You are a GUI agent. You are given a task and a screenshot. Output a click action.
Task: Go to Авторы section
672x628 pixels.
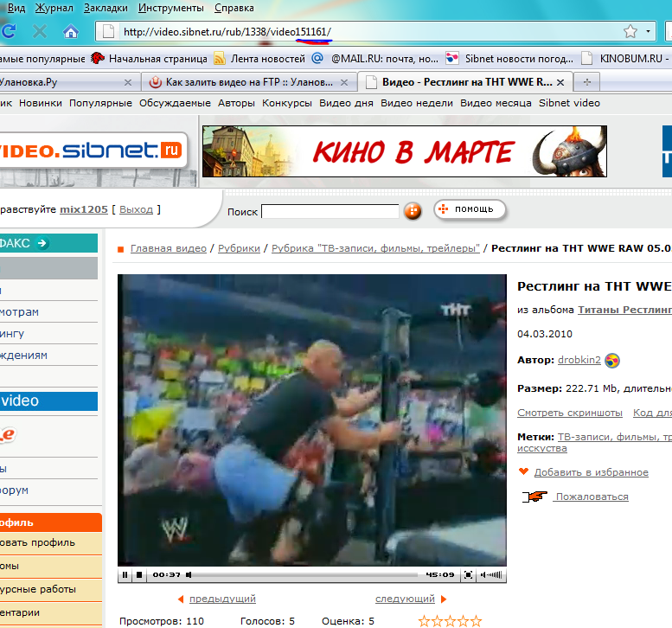(236, 103)
